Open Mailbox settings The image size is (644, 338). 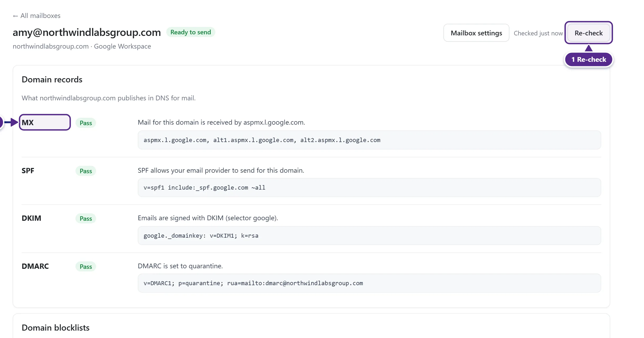(x=476, y=33)
